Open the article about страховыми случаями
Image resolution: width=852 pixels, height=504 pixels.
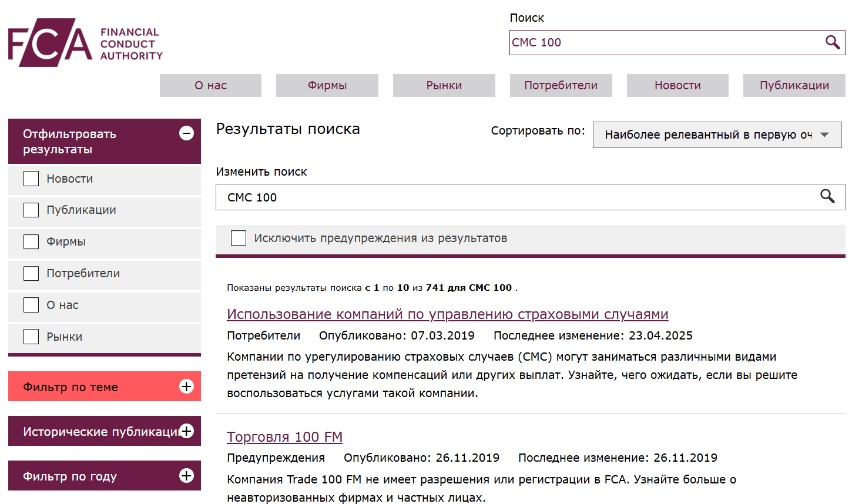coord(448,314)
